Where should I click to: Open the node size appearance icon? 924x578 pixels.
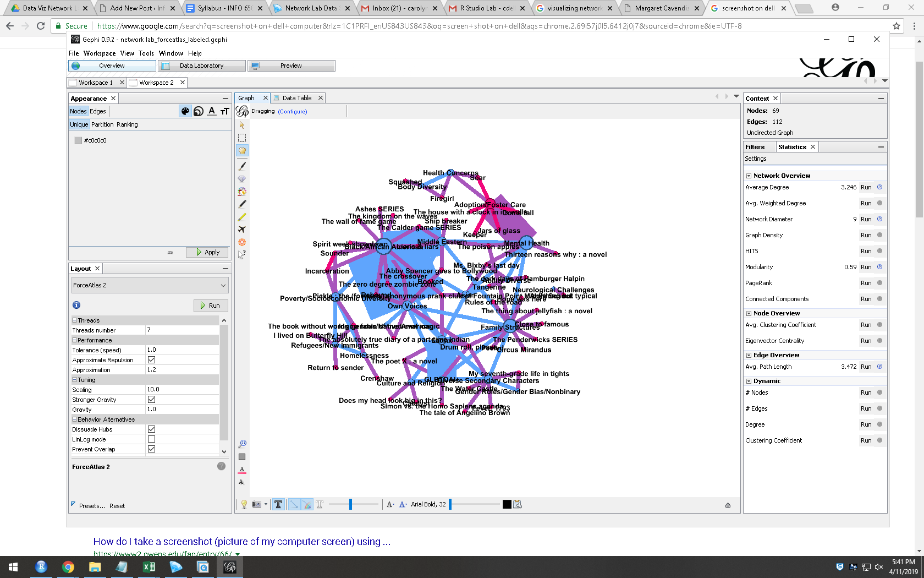pyautogui.click(x=199, y=111)
